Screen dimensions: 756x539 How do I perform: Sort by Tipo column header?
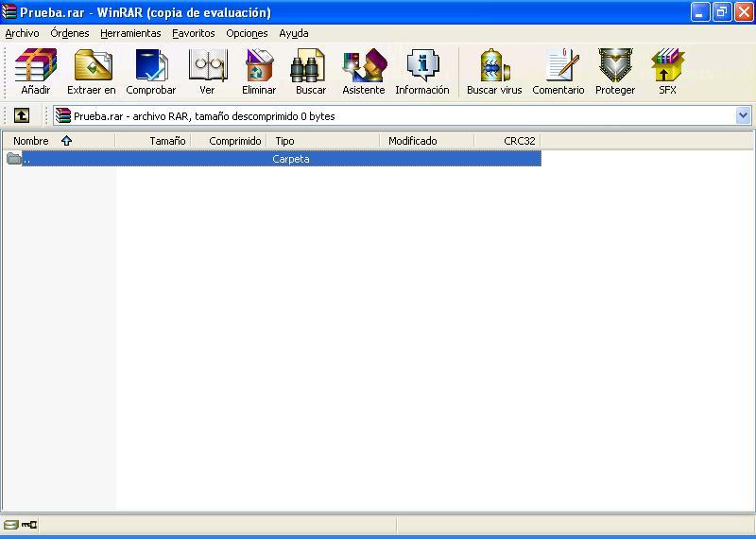(323, 141)
